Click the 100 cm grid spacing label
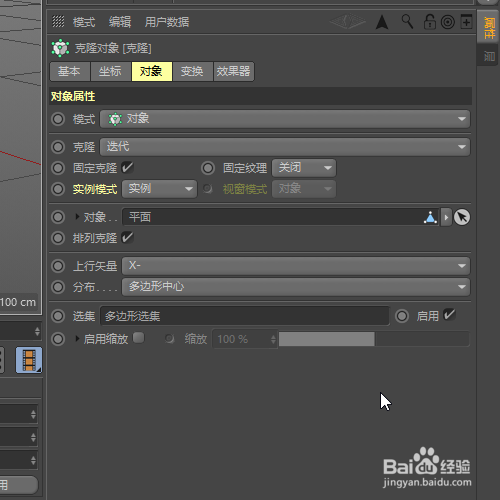 tap(18, 302)
